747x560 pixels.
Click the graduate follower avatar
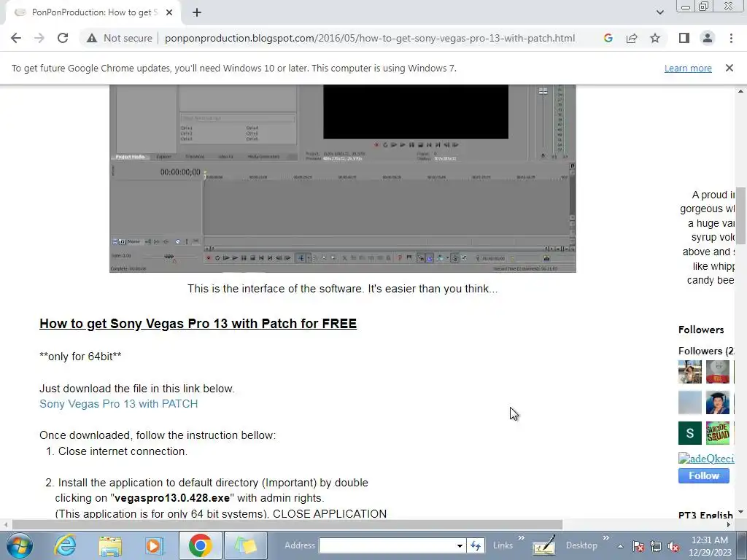[718, 402]
